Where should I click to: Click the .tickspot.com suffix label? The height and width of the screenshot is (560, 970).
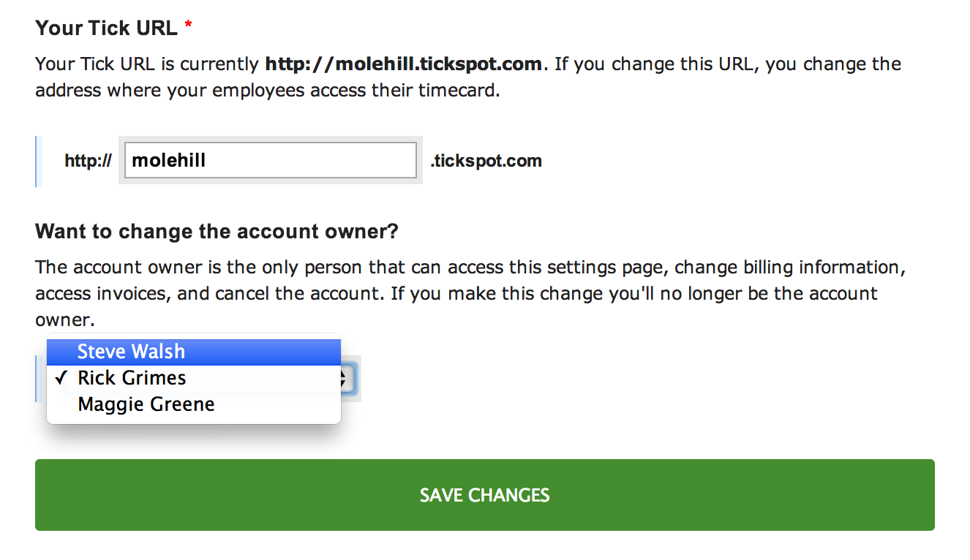[486, 161]
